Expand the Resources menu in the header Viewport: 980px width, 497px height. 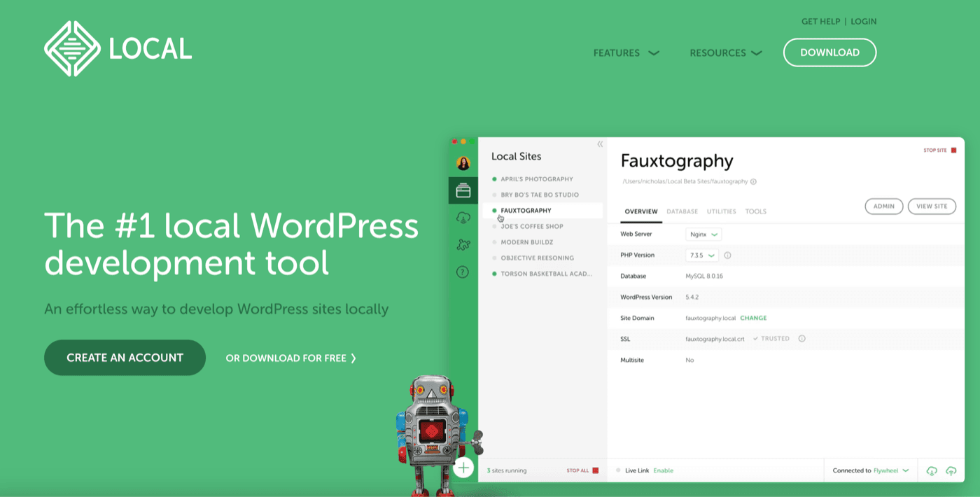pyautogui.click(x=726, y=52)
